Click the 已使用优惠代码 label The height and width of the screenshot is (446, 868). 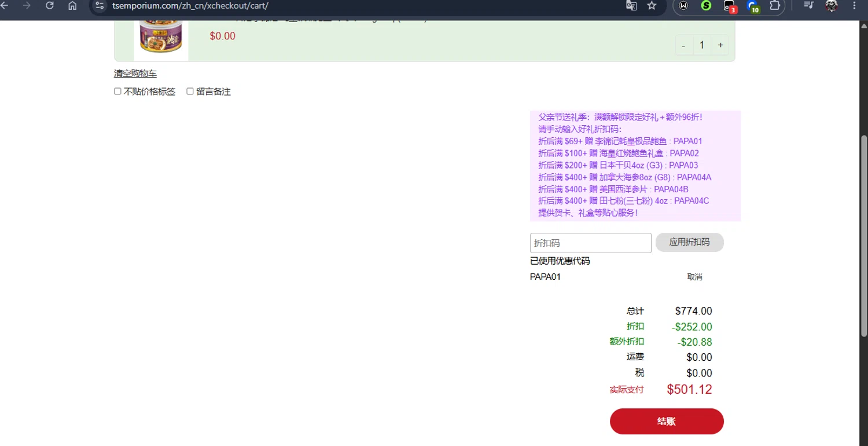point(560,261)
